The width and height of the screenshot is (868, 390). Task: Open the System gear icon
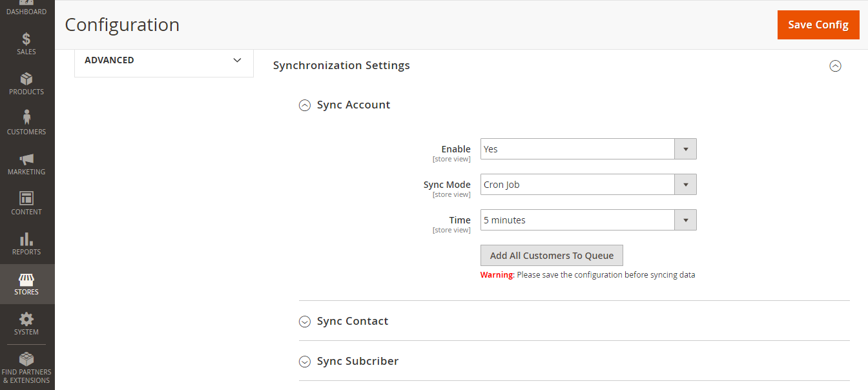(26, 320)
